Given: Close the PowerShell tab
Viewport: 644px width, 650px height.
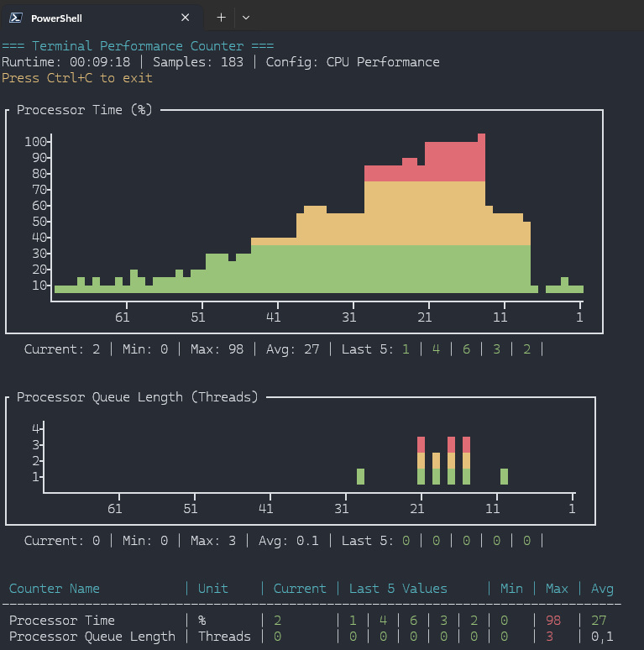Looking at the screenshot, I should [x=185, y=18].
